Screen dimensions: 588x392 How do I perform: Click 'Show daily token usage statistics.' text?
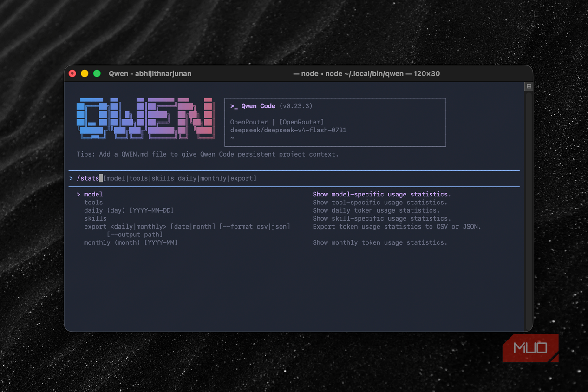coord(376,210)
